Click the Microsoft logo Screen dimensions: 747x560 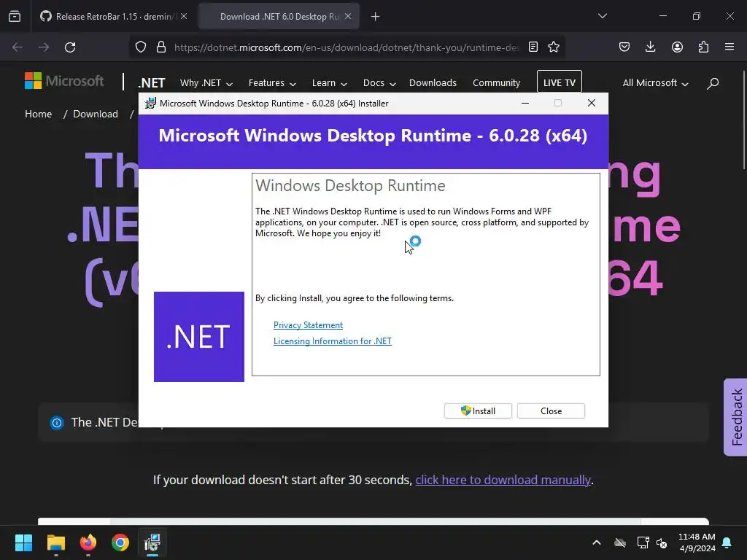(64, 81)
